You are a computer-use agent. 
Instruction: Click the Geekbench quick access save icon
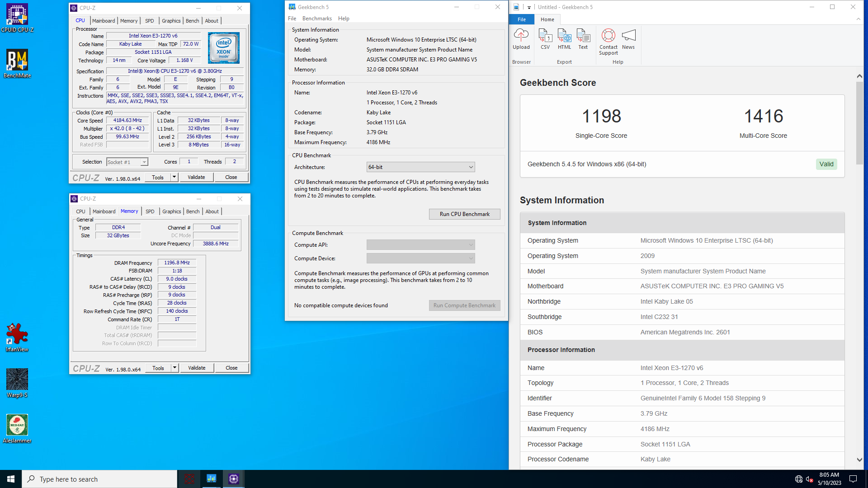point(516,7)
